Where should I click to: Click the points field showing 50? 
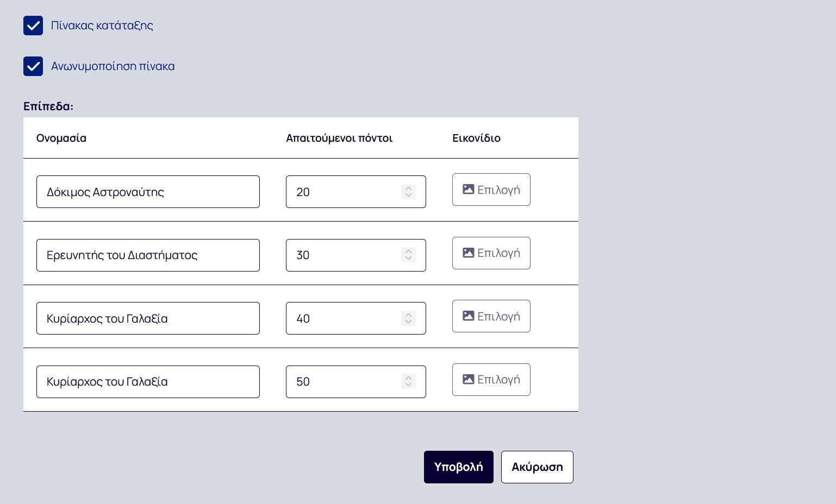[x=356, y=382]
